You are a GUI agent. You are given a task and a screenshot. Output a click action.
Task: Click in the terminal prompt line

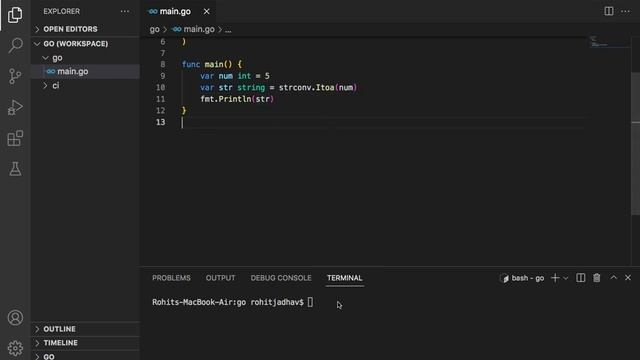click(x=233, y=302)
